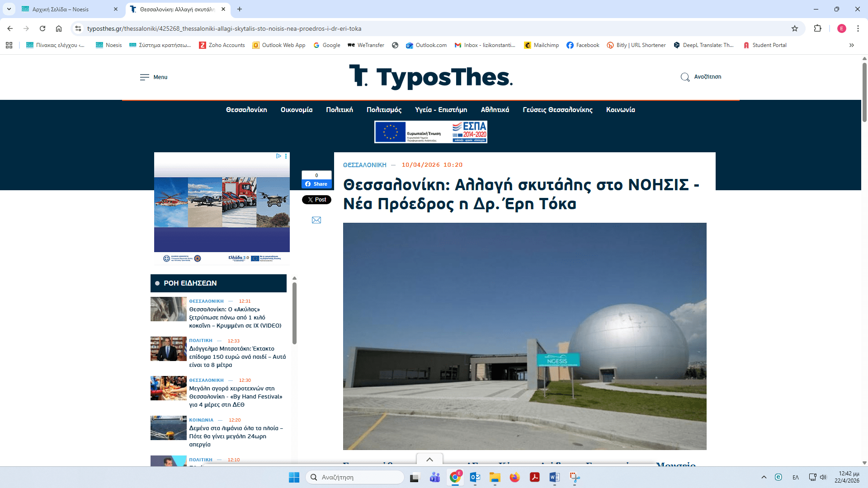
Task: Click the site info icon in address bar
Action: (78, 28)
